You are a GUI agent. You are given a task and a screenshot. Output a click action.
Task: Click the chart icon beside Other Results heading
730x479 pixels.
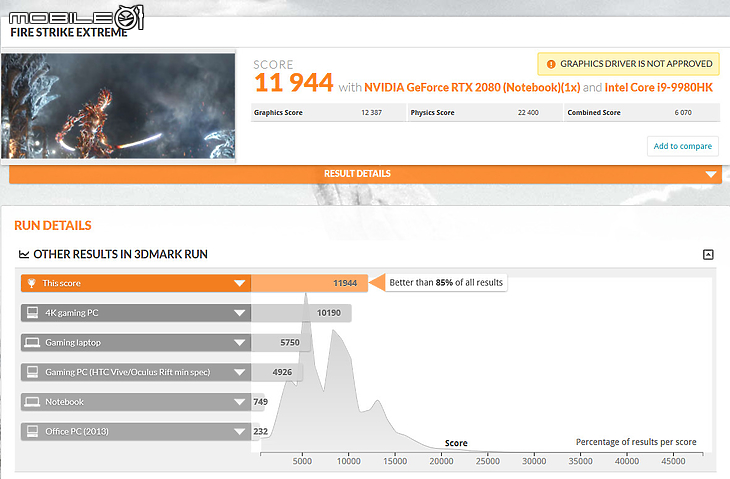click(24, 254)
